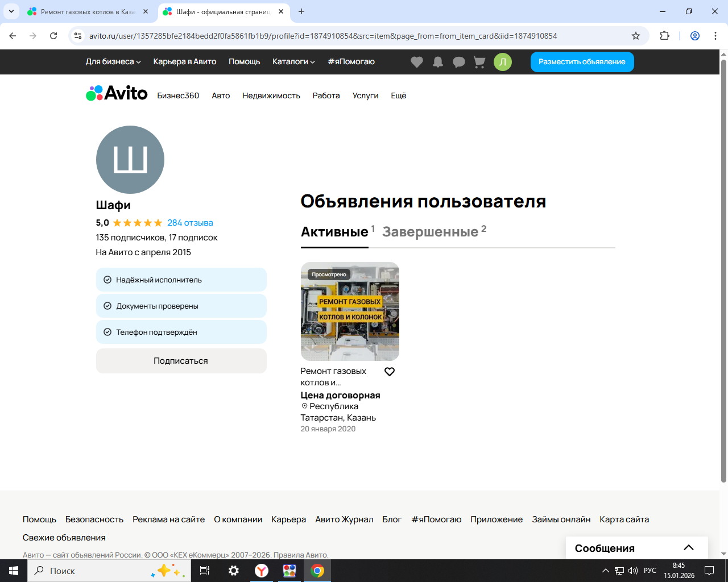
Task: Click the Подписаться button
Action: (x=181, y=361)
